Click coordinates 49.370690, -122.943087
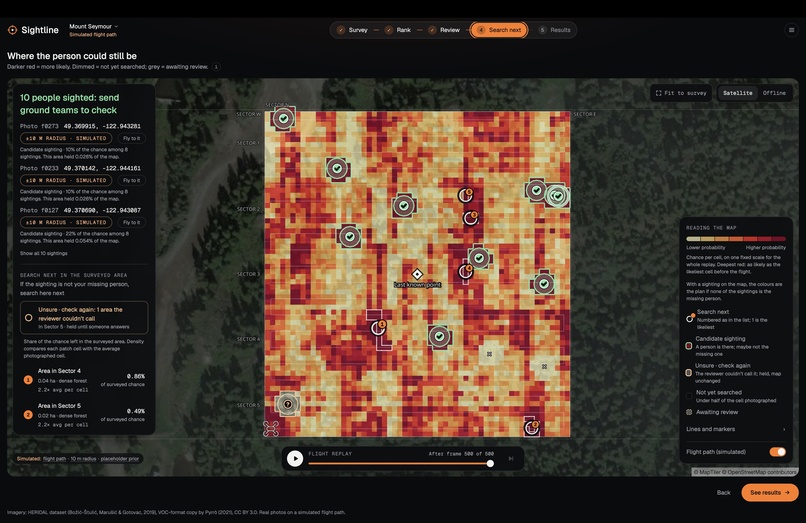806x523 pixels. (x=102, y=210)
